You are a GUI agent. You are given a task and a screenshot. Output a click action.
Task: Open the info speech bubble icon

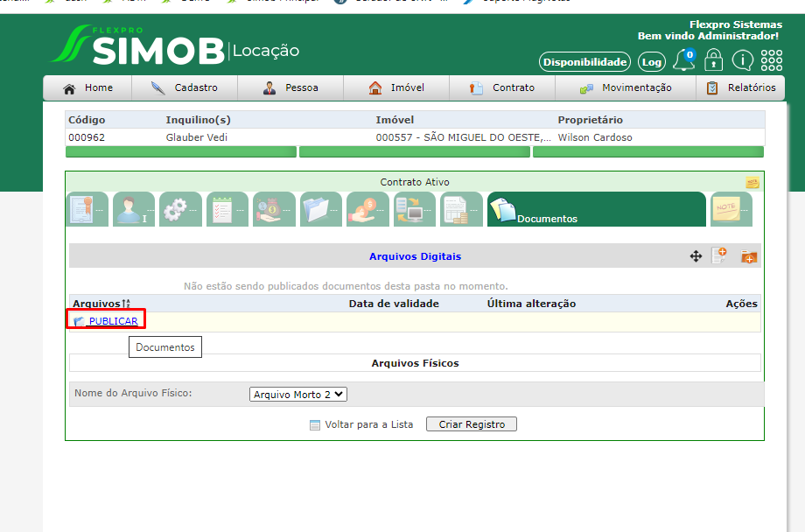point(742,60)
